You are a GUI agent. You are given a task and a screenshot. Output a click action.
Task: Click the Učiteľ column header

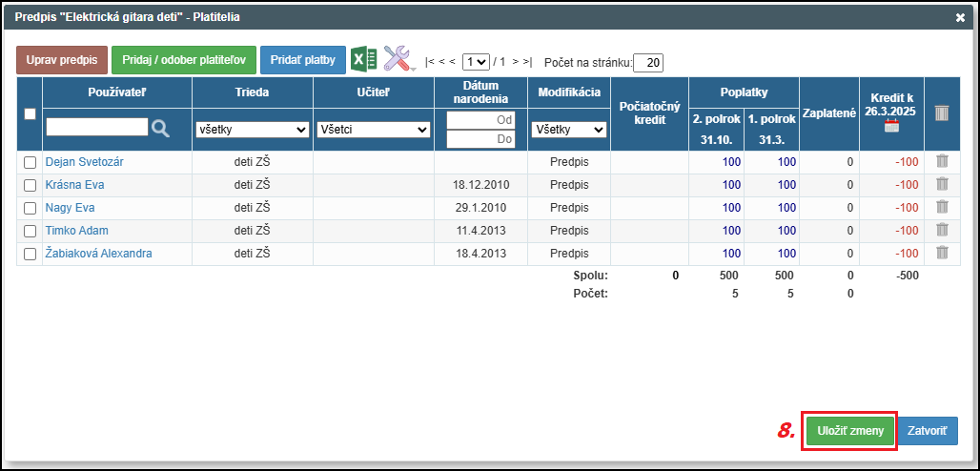tap(374, 92)
